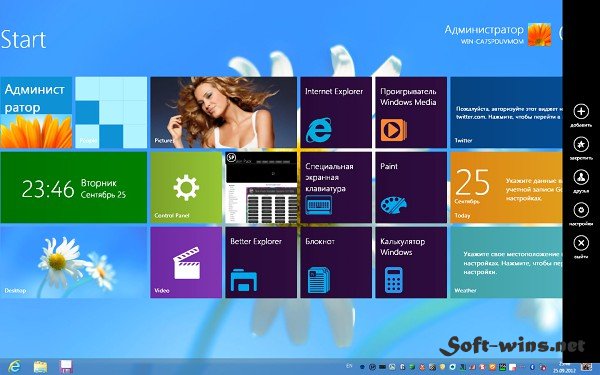Open настройки gear icon in sidebar

tap(581, 210)
